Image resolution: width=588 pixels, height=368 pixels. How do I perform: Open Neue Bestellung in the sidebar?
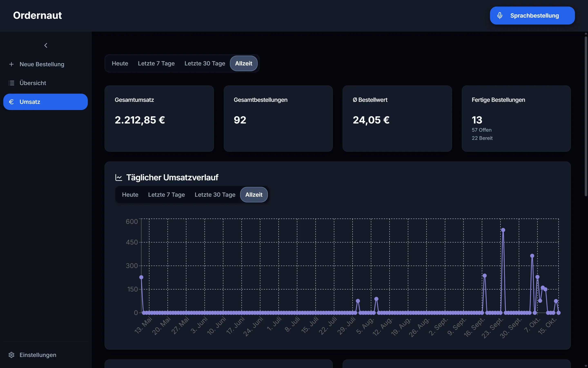click(x=46, y=64)
